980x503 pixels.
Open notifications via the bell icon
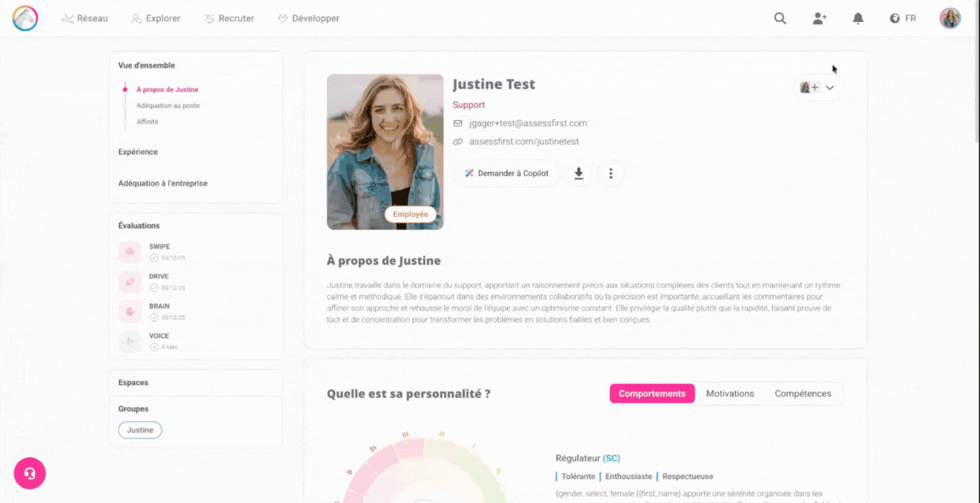pos(858,18)
